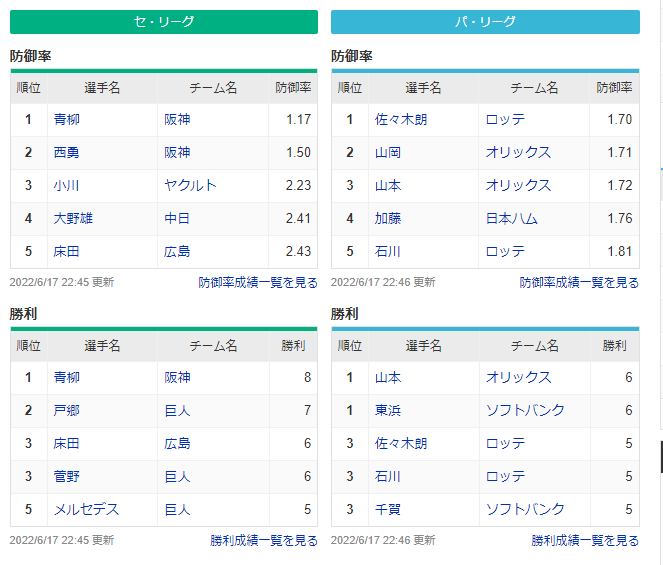Open player 戸郷 in the wins table
This screenshot has width=663, height=565.
66,410
